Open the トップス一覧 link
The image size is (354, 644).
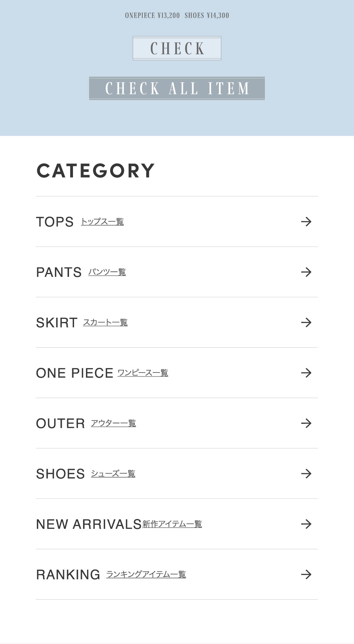(x=102, y=222)
